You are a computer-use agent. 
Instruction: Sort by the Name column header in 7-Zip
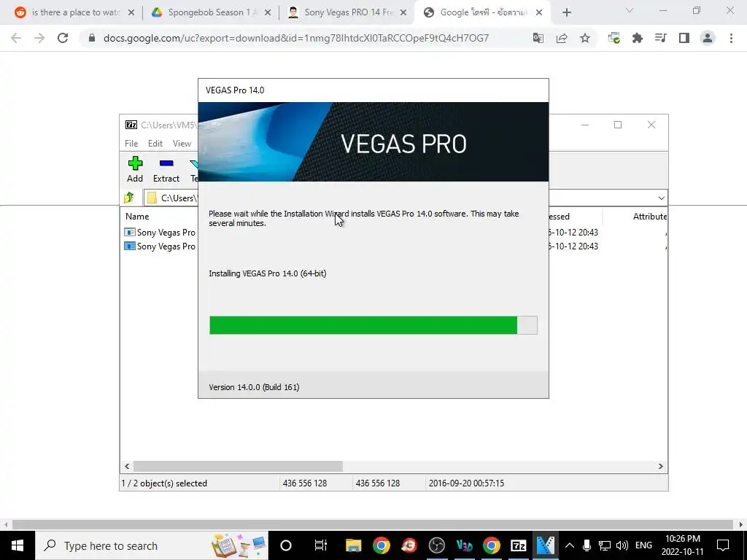coord(137,216)
